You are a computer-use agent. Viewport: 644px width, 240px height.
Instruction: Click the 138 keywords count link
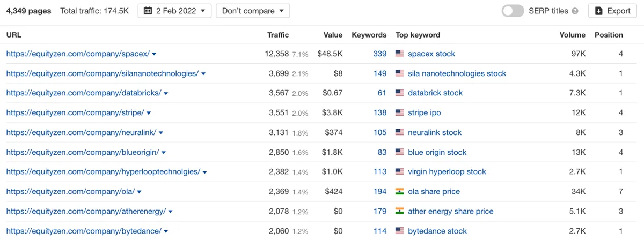point(380,112)
